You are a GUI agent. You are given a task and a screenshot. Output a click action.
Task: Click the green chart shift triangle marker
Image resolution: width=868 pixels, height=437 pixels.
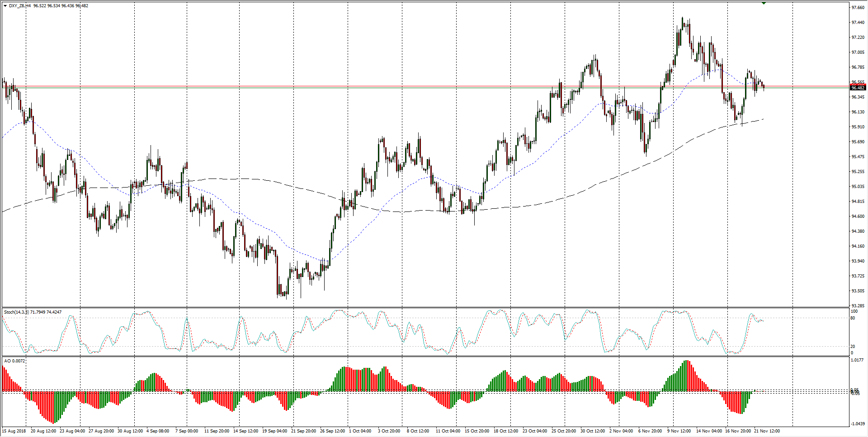click(x=764, y=3)
